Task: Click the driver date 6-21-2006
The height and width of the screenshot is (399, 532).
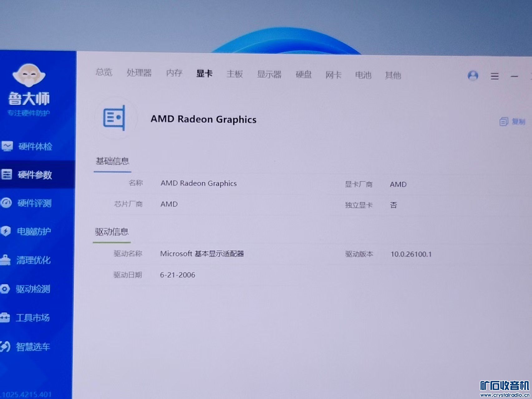Action: click(177, 275)
